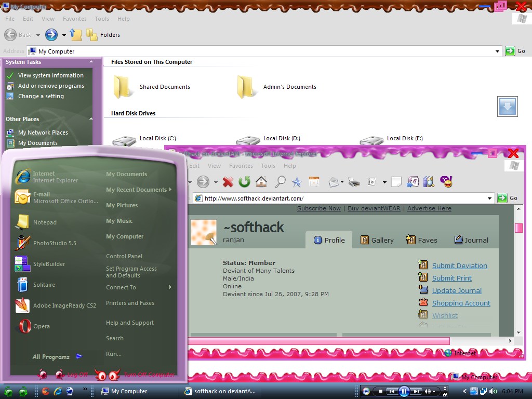Stop playback in the taskbar media player

(381, 391)
